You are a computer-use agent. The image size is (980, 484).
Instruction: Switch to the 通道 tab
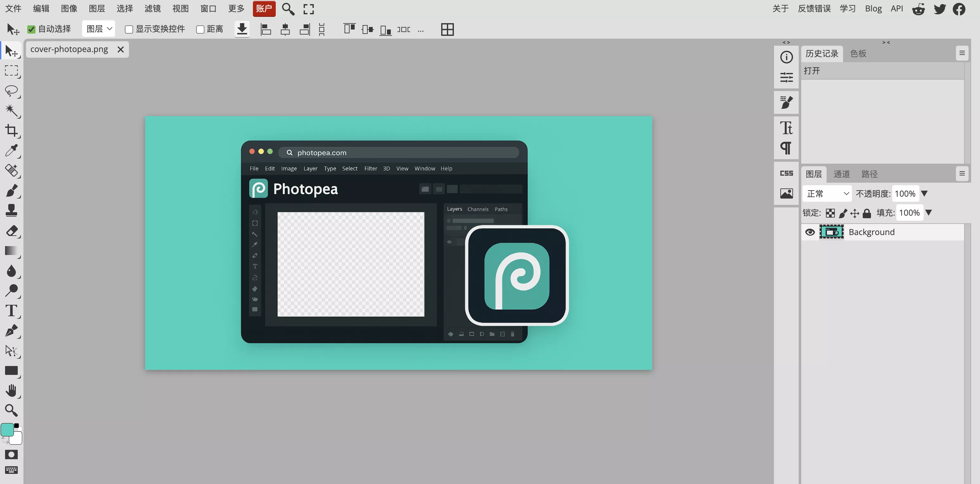[842, 174]
